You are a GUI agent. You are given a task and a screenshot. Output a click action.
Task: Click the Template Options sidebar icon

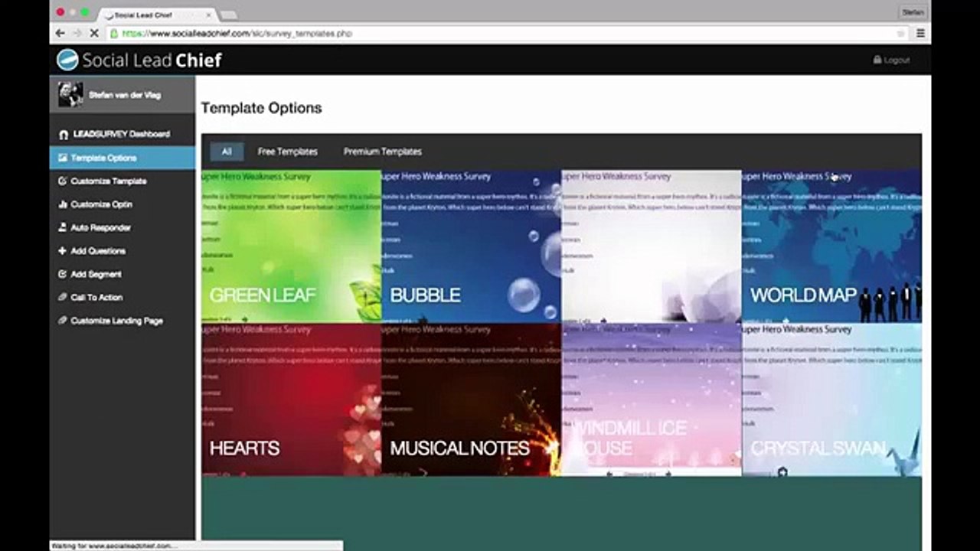click(63, 158)
